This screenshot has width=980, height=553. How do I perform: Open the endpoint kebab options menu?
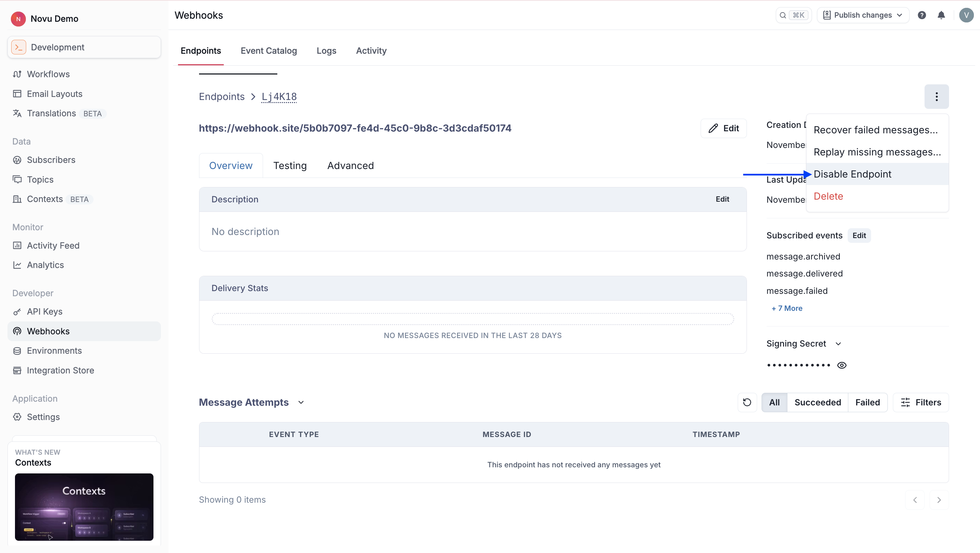tap(936, 97)
